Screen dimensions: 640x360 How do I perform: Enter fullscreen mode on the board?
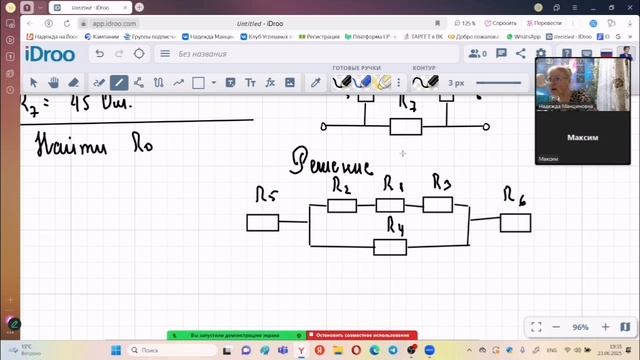click(536, 327)
